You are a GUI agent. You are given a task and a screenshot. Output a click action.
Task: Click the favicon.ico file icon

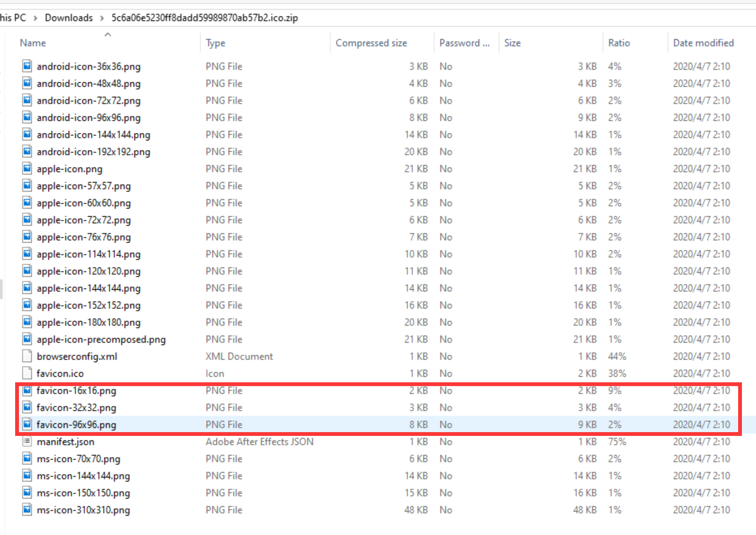27,373
